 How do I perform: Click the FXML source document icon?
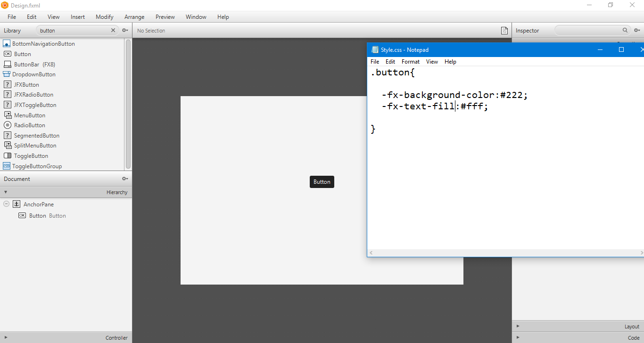pos(504,30)
